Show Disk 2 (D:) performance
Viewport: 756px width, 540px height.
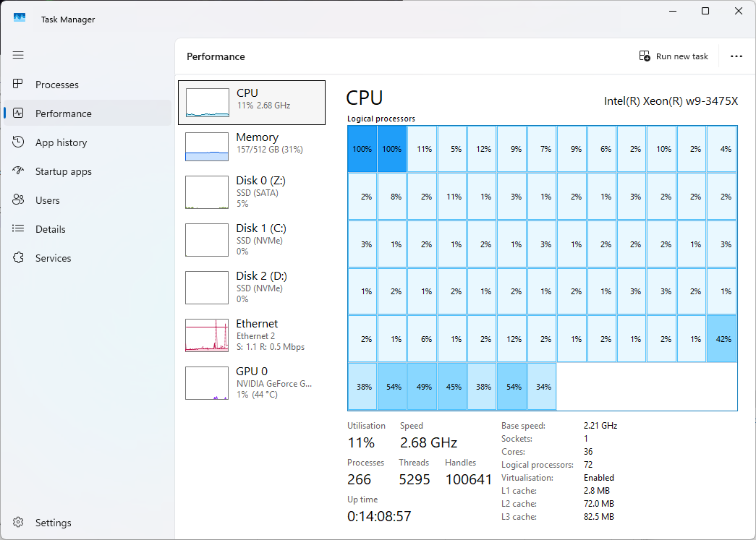pyautogui.click(x=252, y=287)
